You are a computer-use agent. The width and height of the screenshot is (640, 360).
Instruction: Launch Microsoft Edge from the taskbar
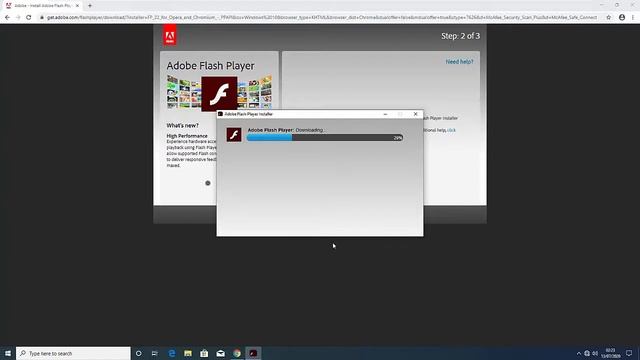[x=172, y=353]
